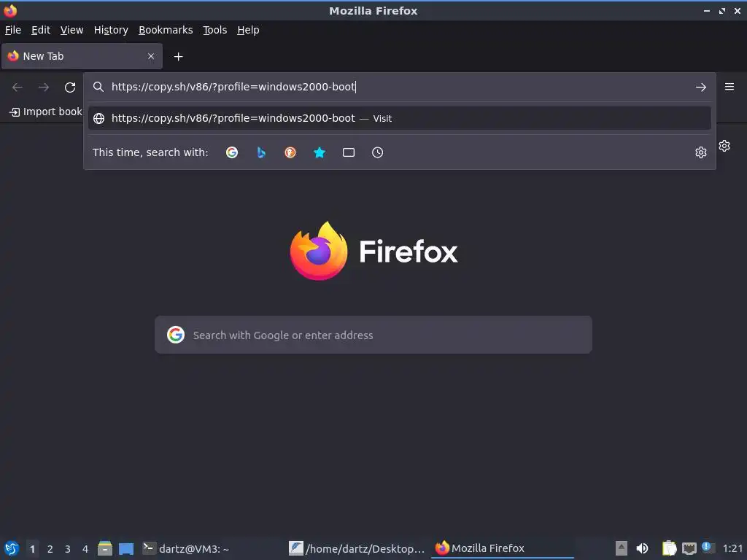Open the View menu

[71, 30]
